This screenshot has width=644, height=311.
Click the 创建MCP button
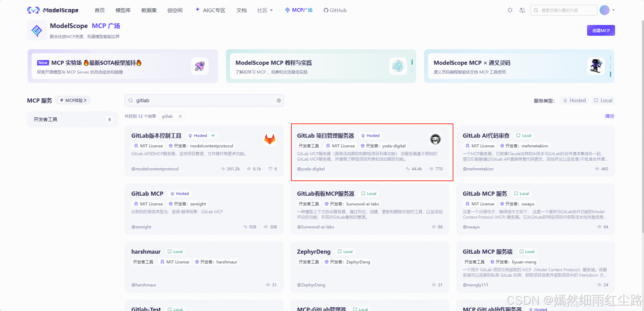tap(601, 30)
